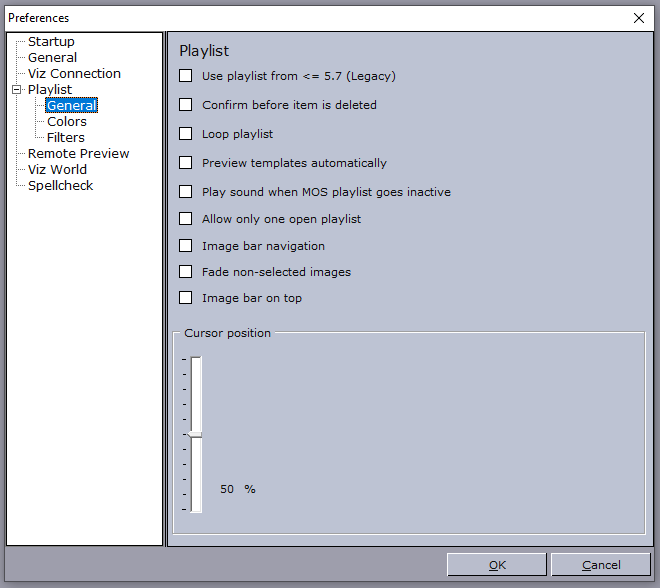Screen dimensions: 660x588
Task: Enable Use playlist from <= 5.7 (Legacy)
Action: pos(186,76)
